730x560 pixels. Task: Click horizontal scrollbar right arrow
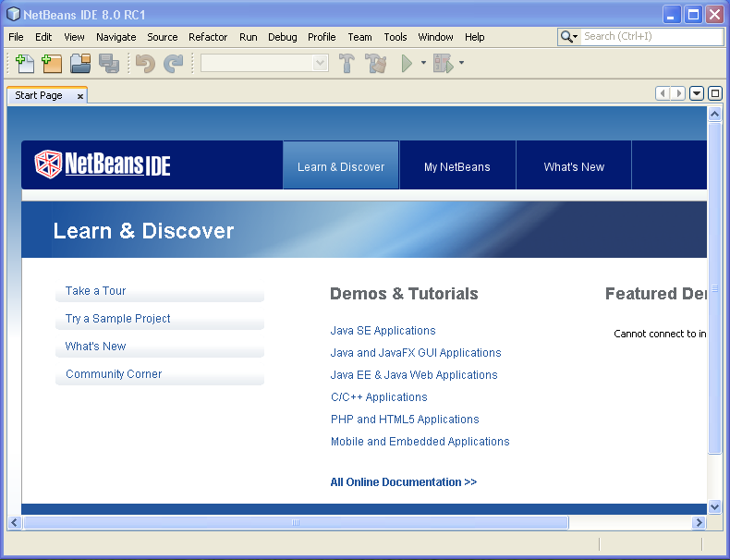pyautogui.click(x=699, y=523)
